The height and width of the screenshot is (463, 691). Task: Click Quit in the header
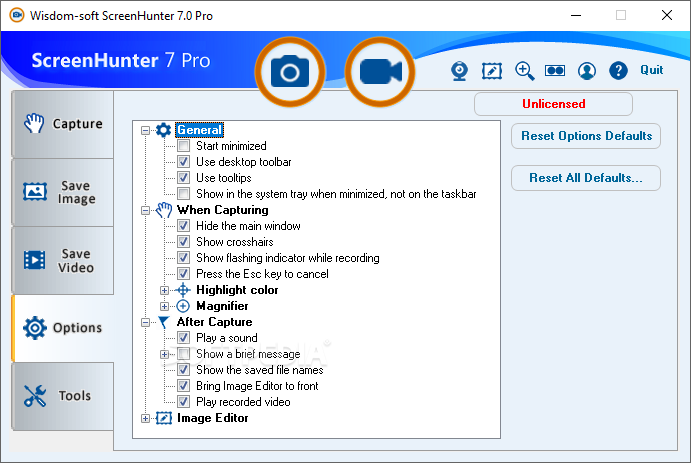pos(651,70)
